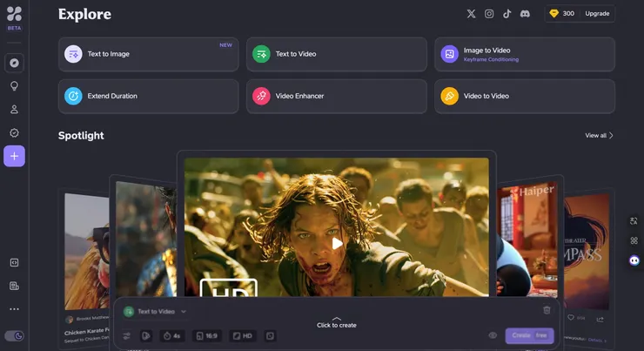Click the Details link under the right thumbnail
The height and width of the screenshot is (351, 644).
pos(597,340)
